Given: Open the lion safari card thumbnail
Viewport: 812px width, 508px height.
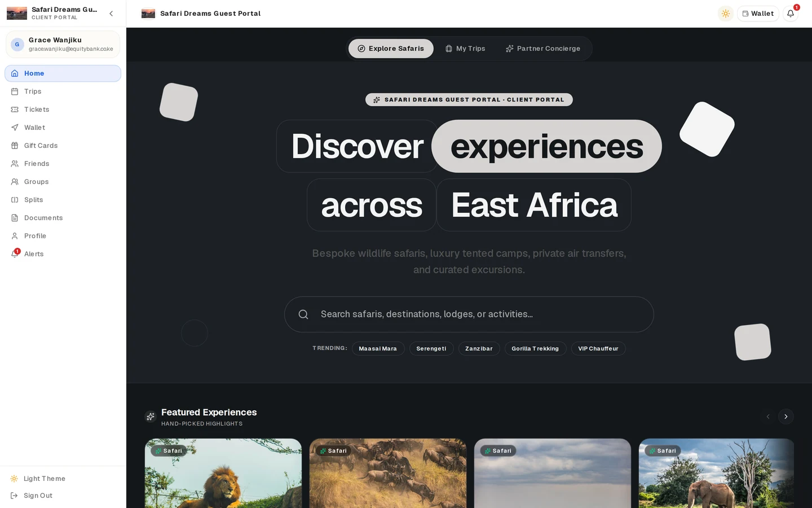Looking at the screenshot, I should [223, 473].
